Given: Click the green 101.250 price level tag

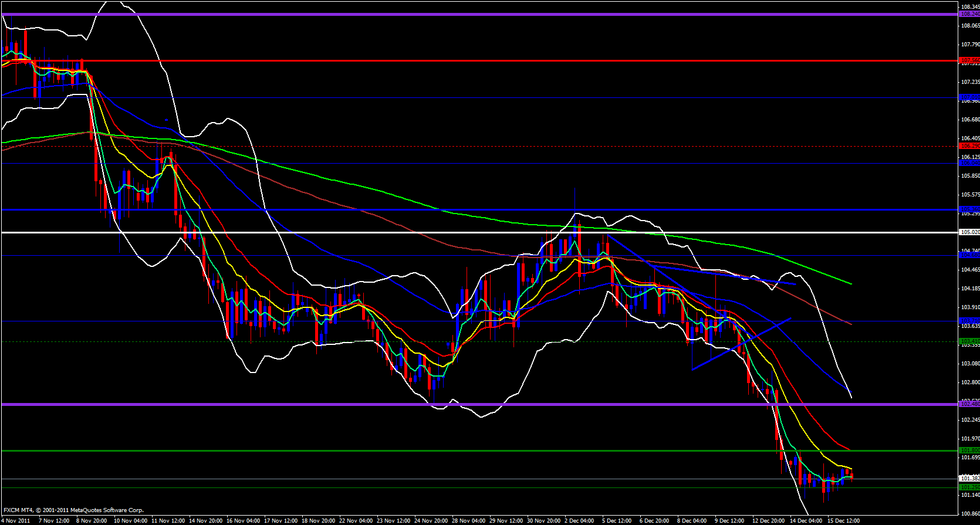Looking at the screenshot, I should (969, 487).
